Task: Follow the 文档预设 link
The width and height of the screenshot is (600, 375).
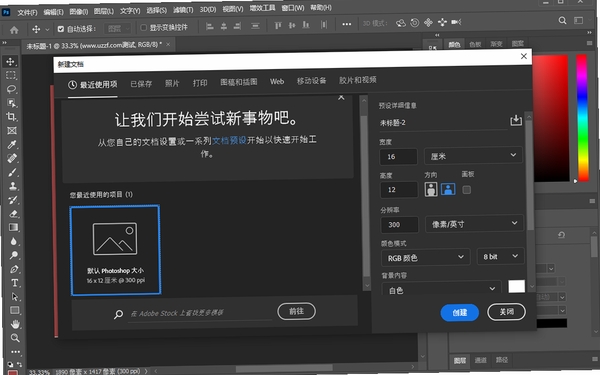Action: [229, 140]
